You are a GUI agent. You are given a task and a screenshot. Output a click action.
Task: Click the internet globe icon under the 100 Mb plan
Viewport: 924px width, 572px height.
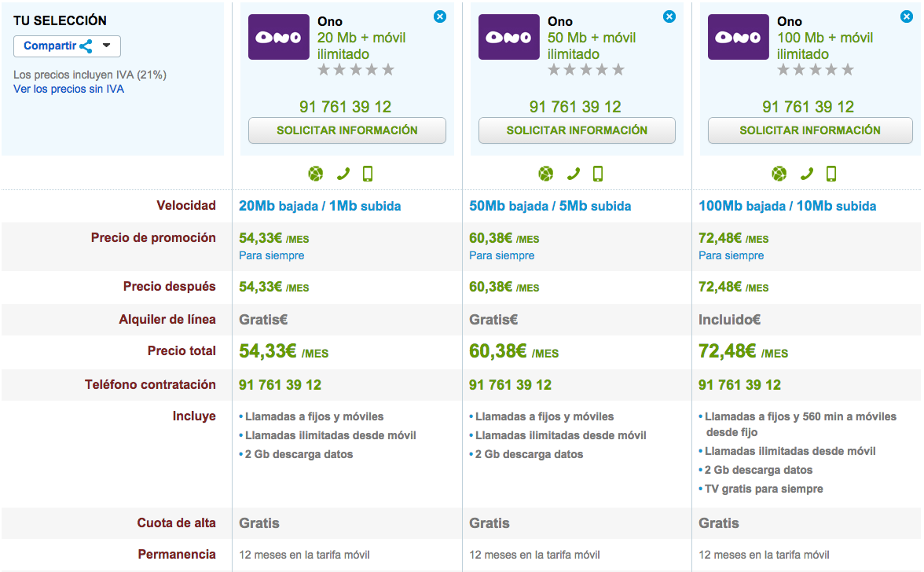tap(779, 174)
